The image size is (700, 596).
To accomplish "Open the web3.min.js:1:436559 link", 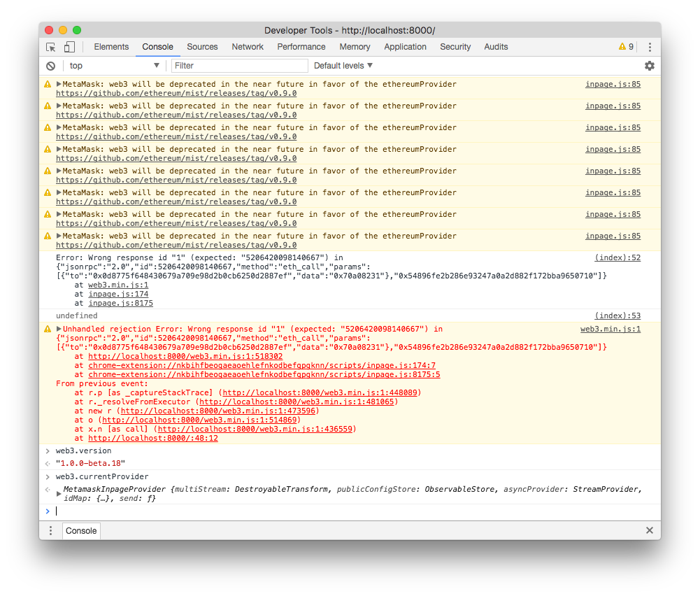I will tap(255, 429).
